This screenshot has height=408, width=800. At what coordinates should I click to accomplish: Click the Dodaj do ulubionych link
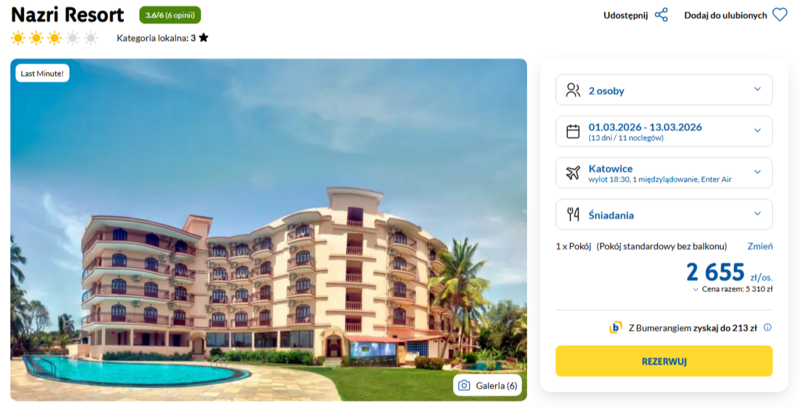(726, 15)
